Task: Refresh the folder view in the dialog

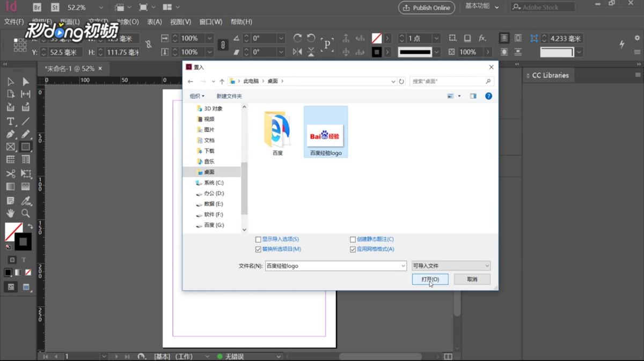Action: [x=401, y=82]
